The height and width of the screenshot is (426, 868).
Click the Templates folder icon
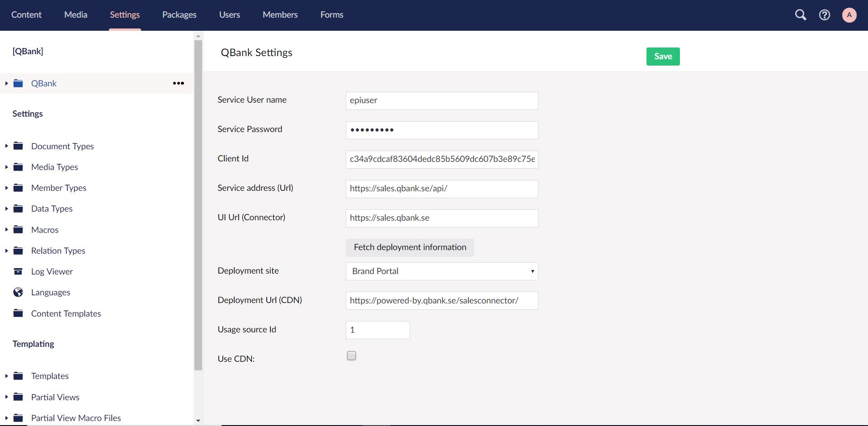tap(18, 376)
